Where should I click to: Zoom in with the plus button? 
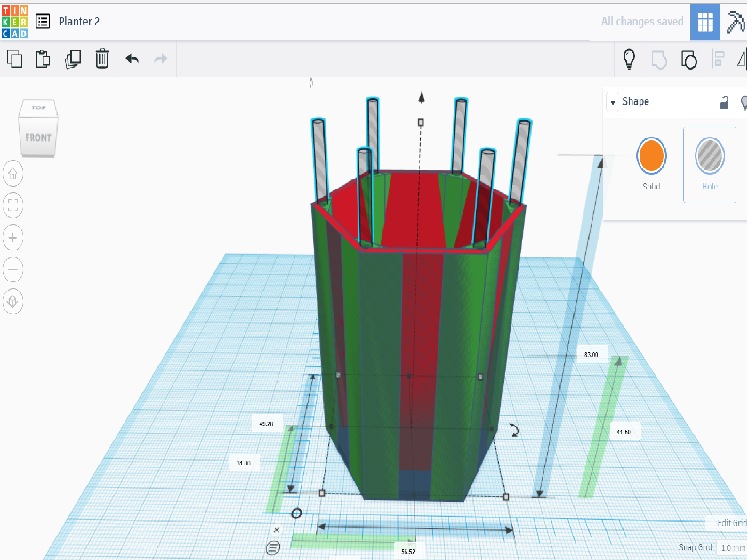[13, 237]
